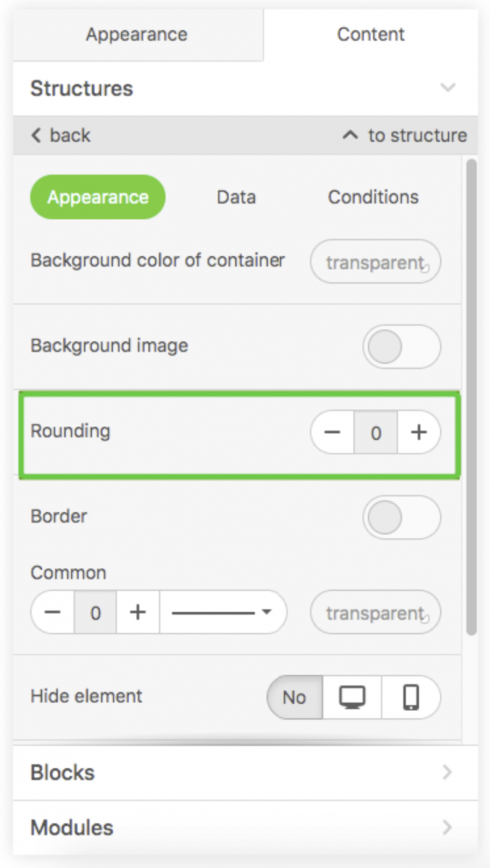The image size is (490, 868).
Task: Open the Conditions sub-tab
Action: (x=373, y=197)
